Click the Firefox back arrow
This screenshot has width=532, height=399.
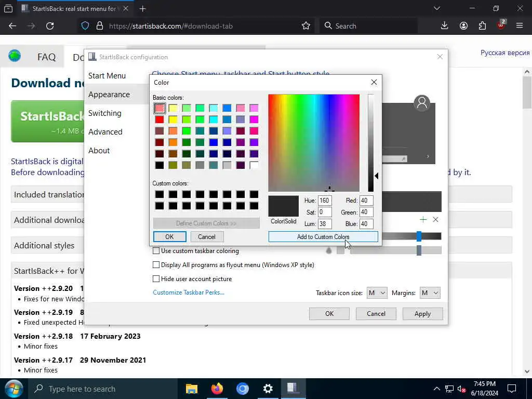(12, 26)
